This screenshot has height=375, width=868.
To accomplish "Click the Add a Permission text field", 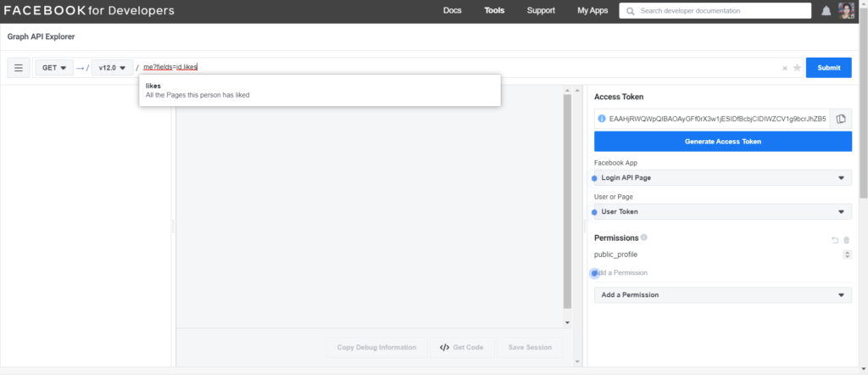I will tap(723, 273).
